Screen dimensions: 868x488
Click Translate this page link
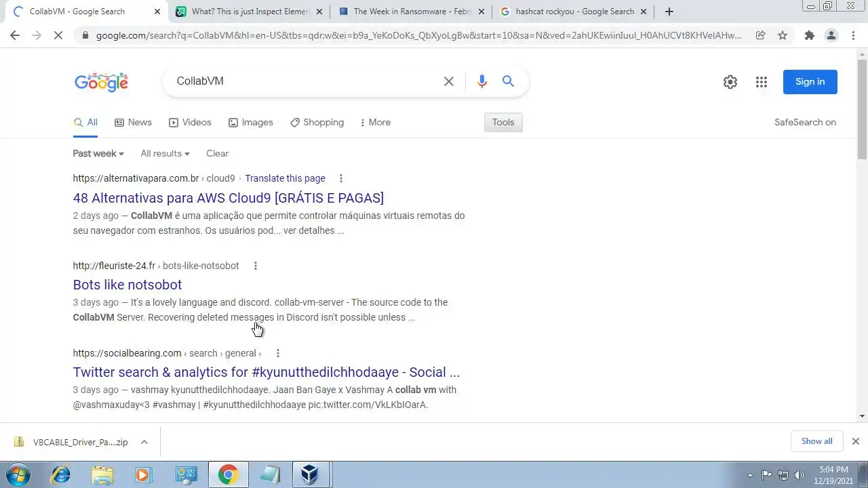click(285, 178)
